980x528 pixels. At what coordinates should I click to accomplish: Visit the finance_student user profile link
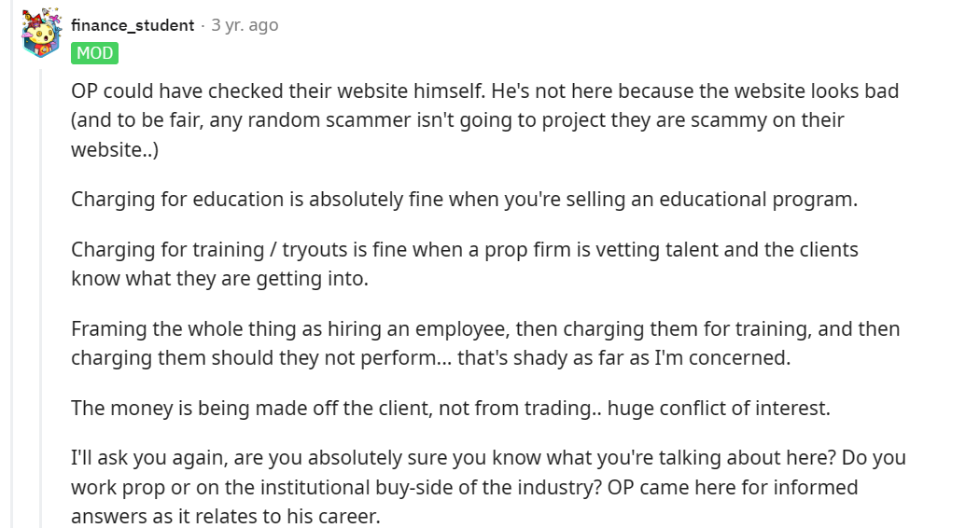coord(133,25)
